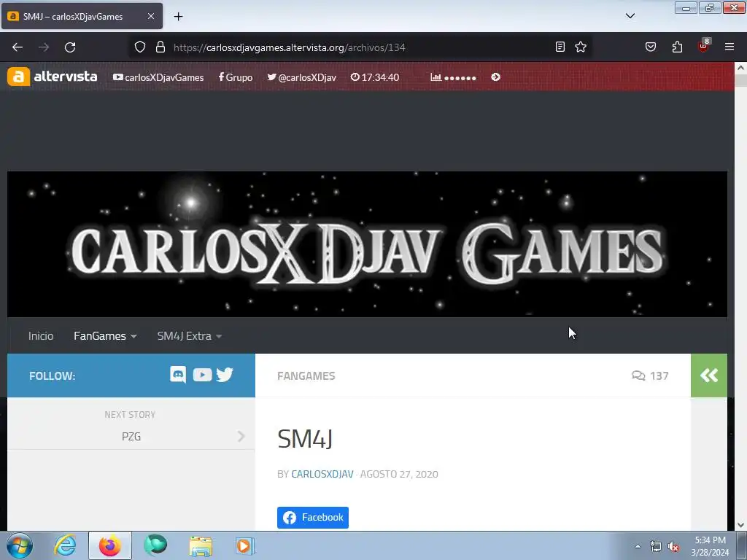Save page to Pocket icon
747x560 pixels.
coord(651,47)
